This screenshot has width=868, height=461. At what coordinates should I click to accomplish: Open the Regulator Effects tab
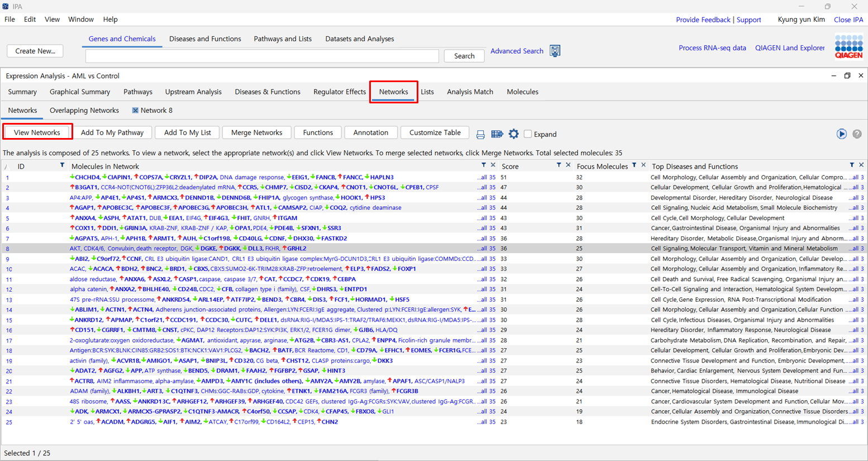pyautogui.click(x=340, y=92)
